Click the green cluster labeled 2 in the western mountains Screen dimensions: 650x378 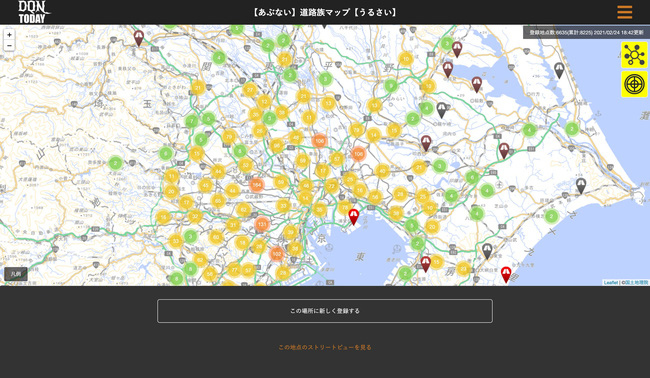click(116, 163)
